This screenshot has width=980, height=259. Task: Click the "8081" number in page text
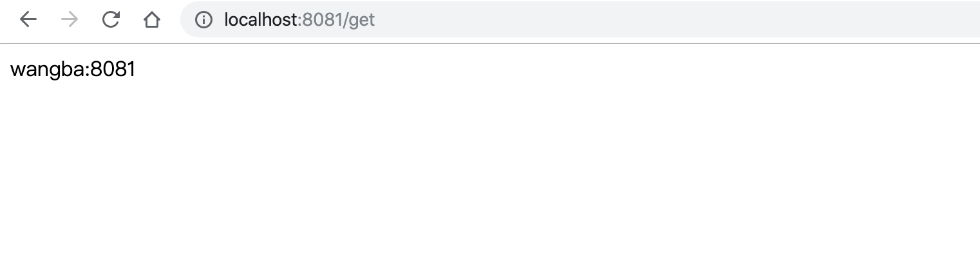113,70
